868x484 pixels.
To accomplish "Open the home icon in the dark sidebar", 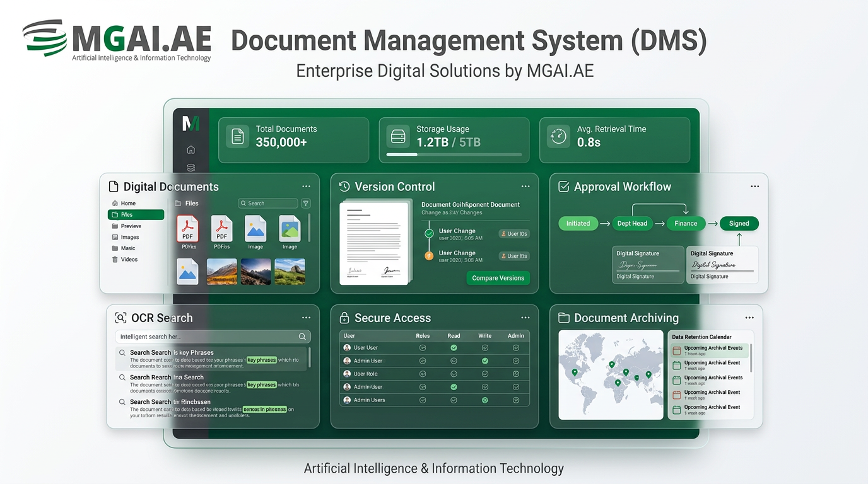I will pos(191,150).
